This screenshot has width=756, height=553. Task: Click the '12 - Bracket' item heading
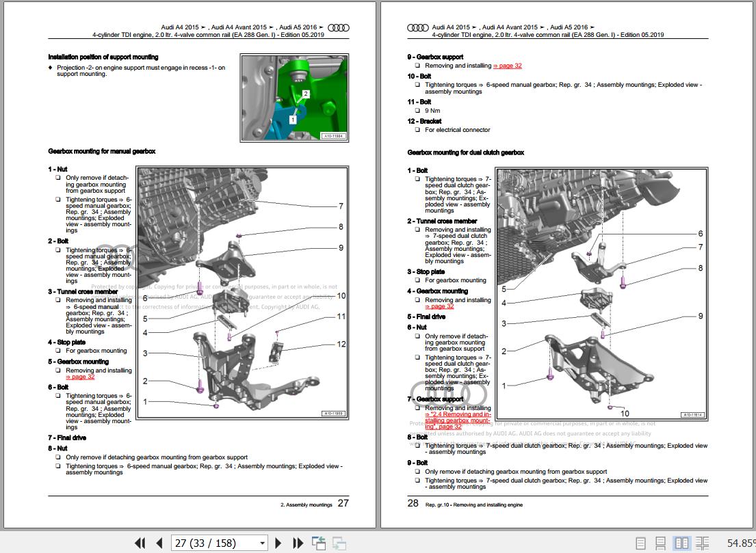(x=424, y=122)
